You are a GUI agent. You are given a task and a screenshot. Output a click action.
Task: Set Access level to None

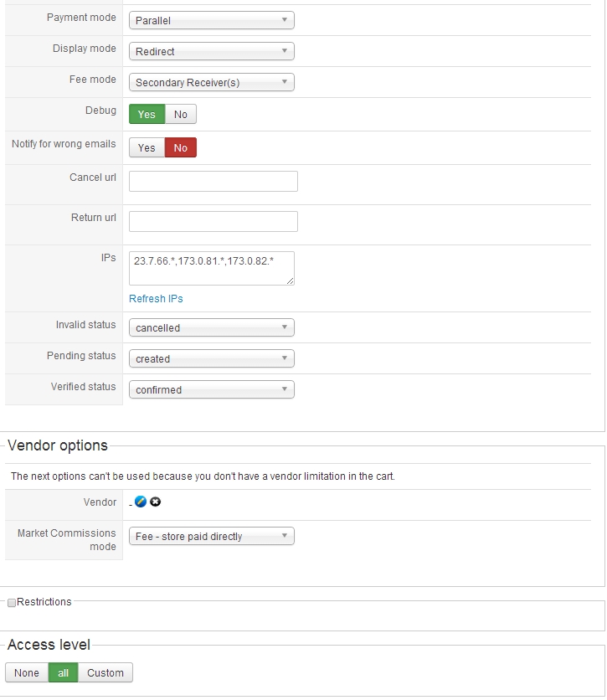[x=27, y=672]
